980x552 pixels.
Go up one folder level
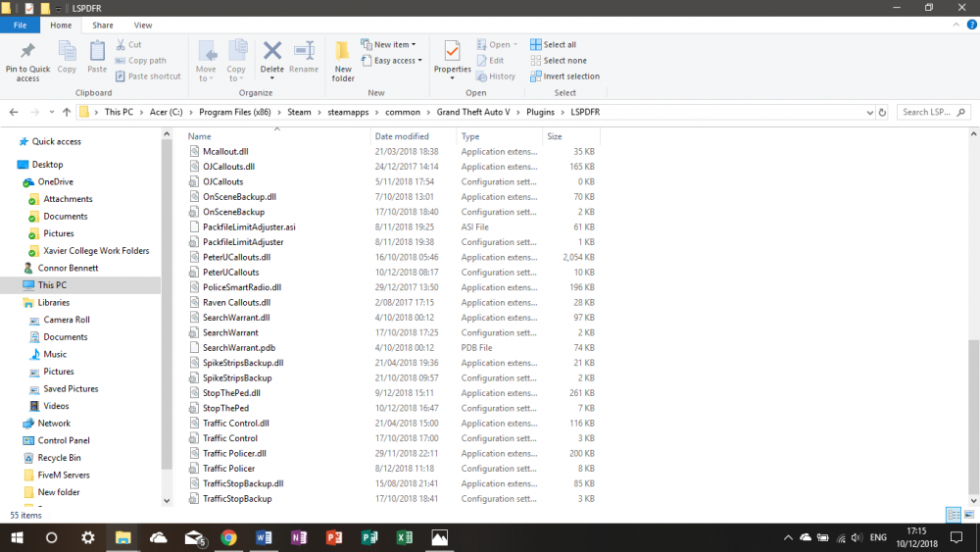(67, 112)
